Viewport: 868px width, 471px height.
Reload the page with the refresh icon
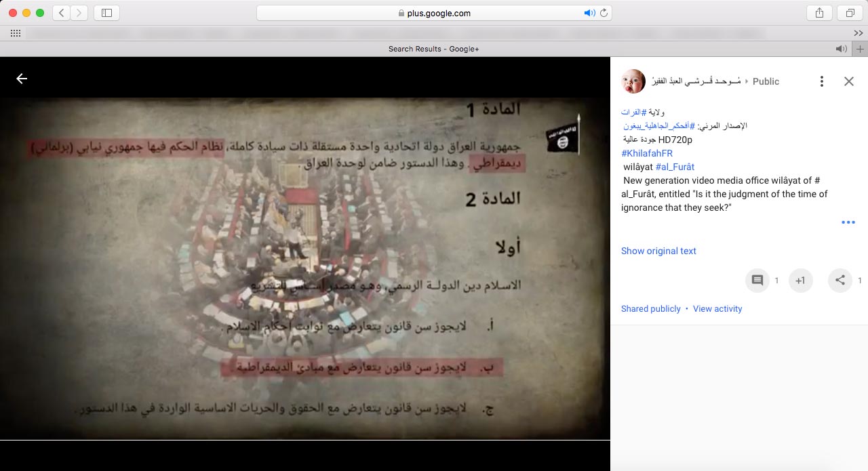point(603,13)
